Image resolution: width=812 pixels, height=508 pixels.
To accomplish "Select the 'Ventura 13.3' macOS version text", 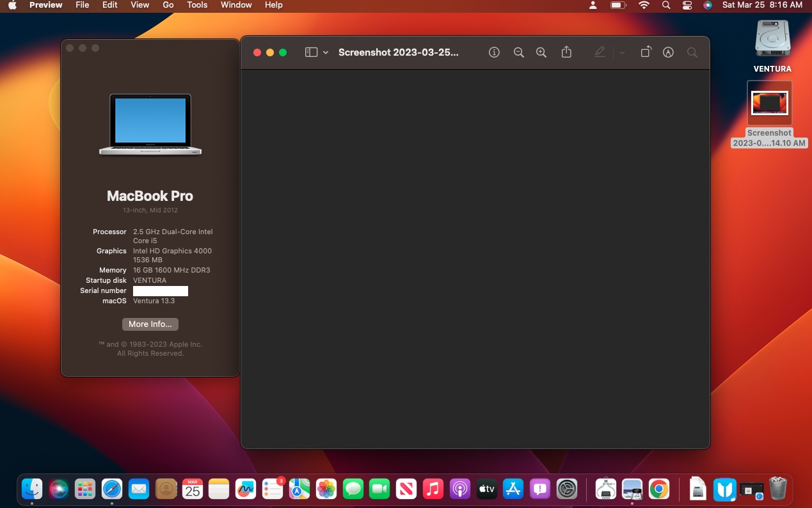I will [154, 301].
